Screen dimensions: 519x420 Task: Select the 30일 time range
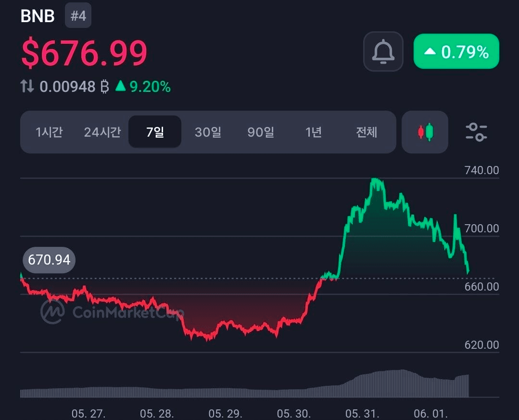(208, 132)
